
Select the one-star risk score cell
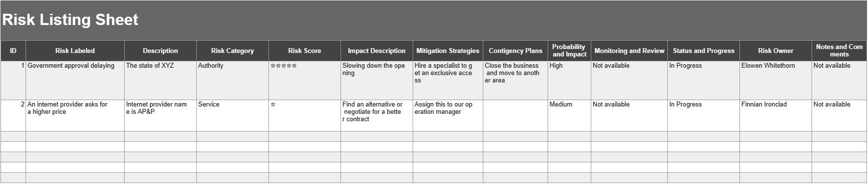pyautogui.click(x=305, y=115)
